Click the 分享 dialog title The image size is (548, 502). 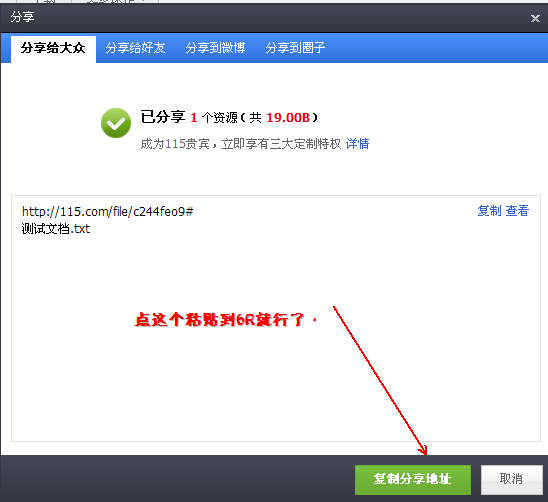coord(22,17)
